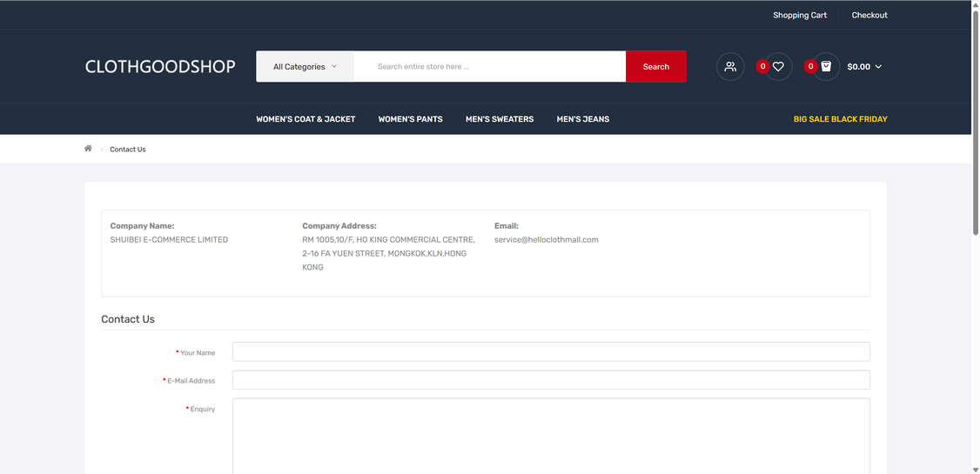980x474 pixels.
Task: Click the wishlist red count badge
Action: pyautogui.click(x=762, y=66)
